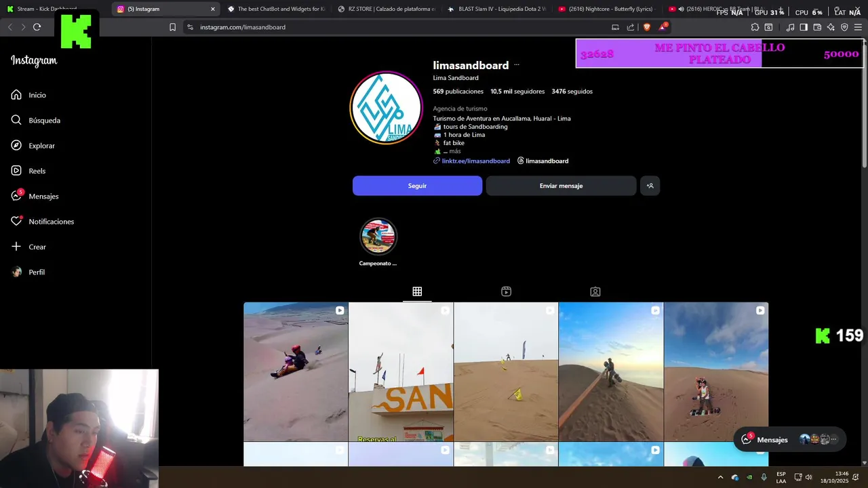Open taskbar volume speaker icon
Image resolution: width=868 pixels, height=488 pixels.
[808, 477]
